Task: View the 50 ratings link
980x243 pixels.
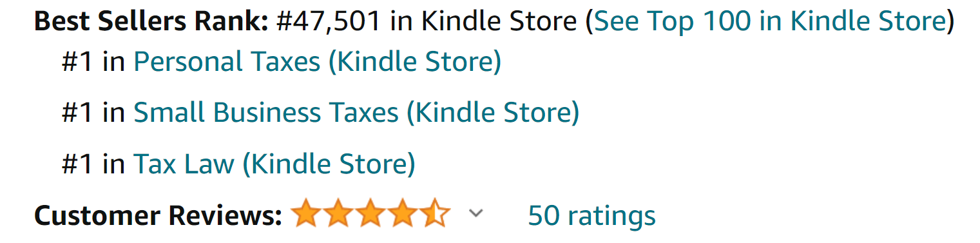Action: click(x=591, y=215)
